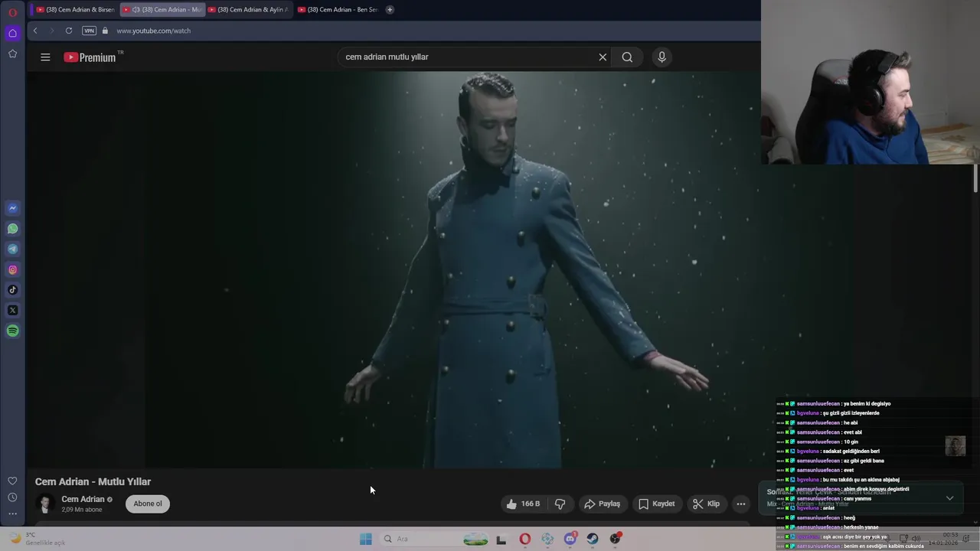Clear the search text with X

pos(603,57)
